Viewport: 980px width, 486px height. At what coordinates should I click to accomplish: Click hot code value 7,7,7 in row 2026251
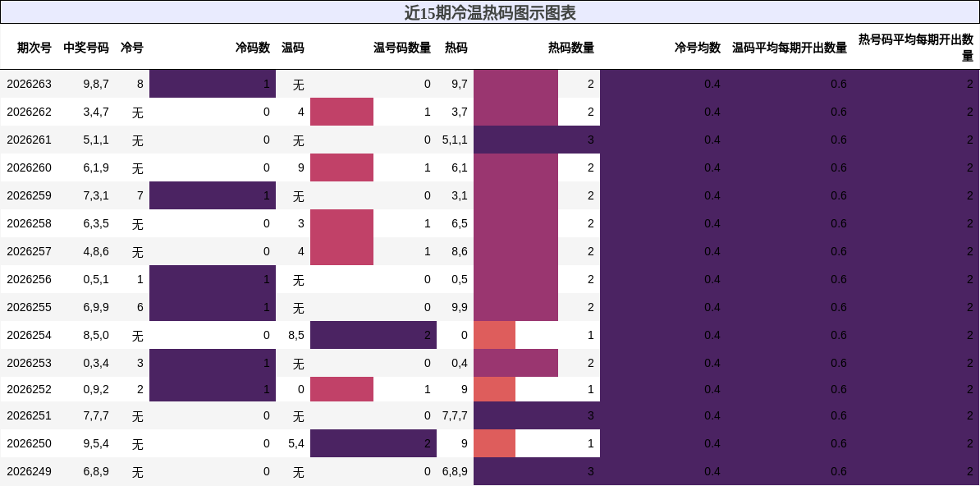455,415
